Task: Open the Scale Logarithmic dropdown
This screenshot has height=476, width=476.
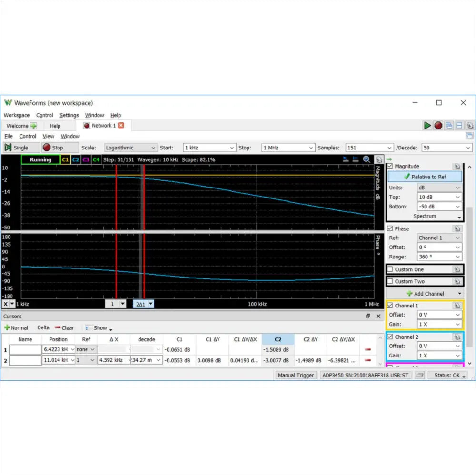Action: click(130, 148)
